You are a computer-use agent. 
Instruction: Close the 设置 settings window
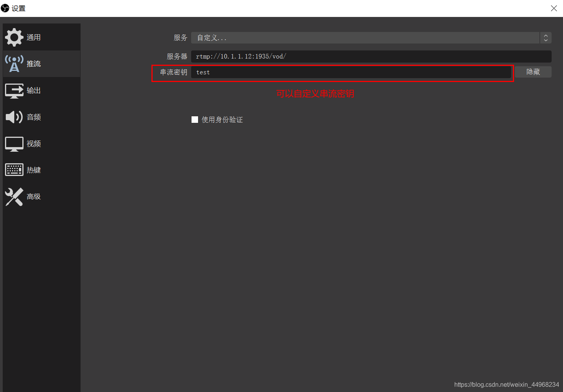[554, 8]
